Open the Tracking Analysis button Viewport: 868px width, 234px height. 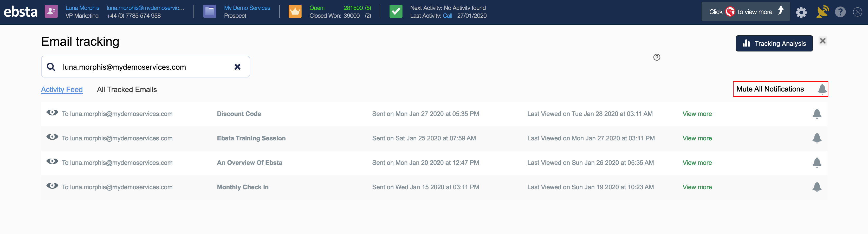774,43
